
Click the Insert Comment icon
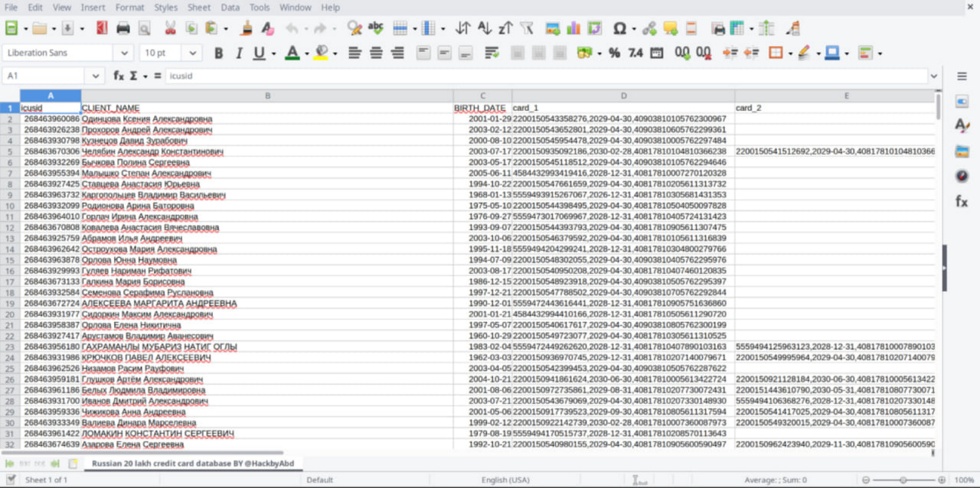click(x=671, y=28)
